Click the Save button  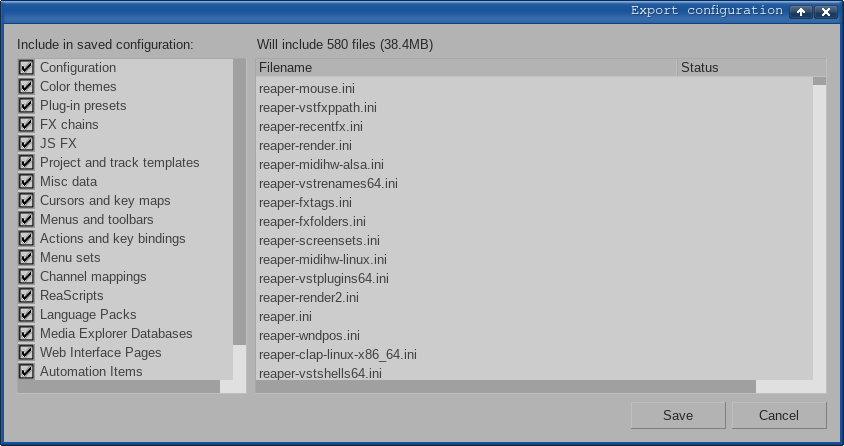(x=678, y=415)
